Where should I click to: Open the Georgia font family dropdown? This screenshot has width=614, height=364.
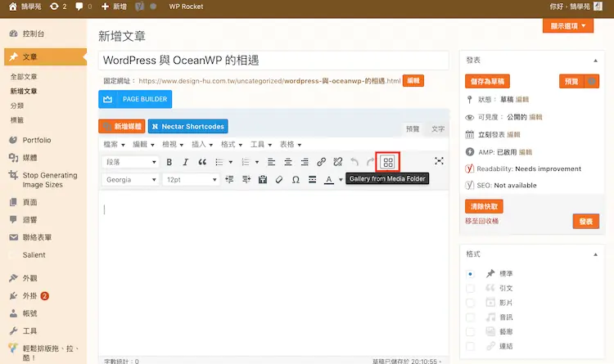click(x=130, y=180)
